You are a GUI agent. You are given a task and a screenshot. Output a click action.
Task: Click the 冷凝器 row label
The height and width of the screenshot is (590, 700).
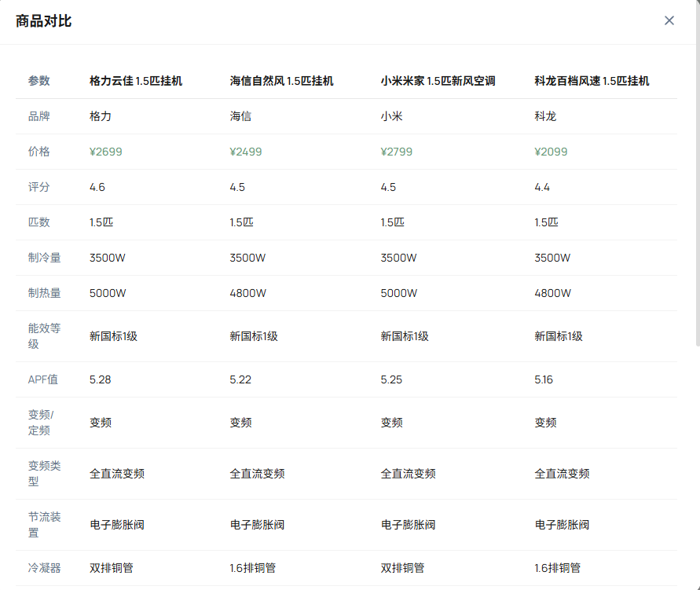coord(44,568)
